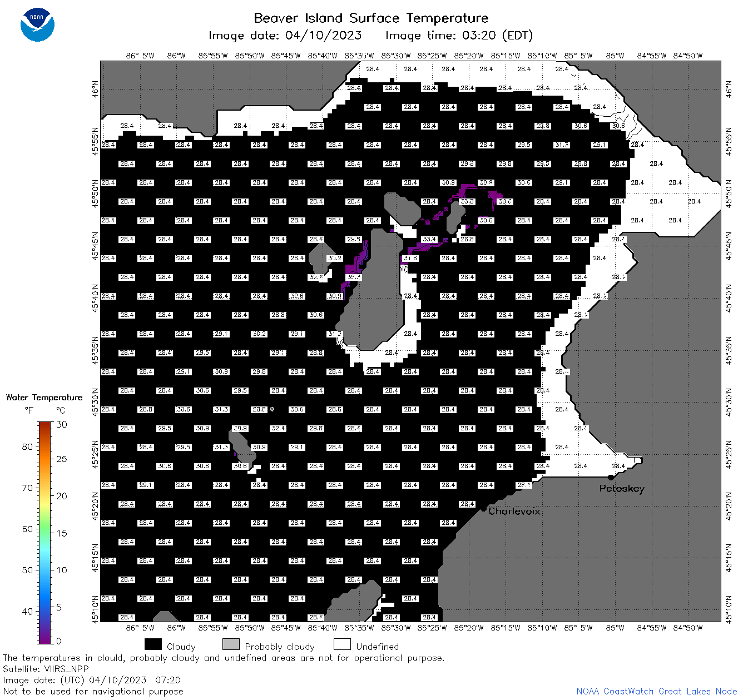
Task: Click the 'Charlevoix' map label
Action: coord(514,511)
